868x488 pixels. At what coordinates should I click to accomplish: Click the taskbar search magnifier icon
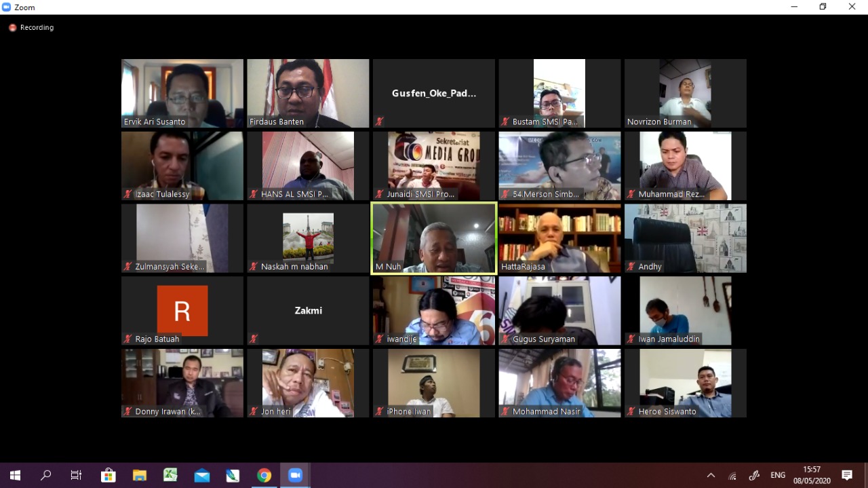(x=45, y=475)
